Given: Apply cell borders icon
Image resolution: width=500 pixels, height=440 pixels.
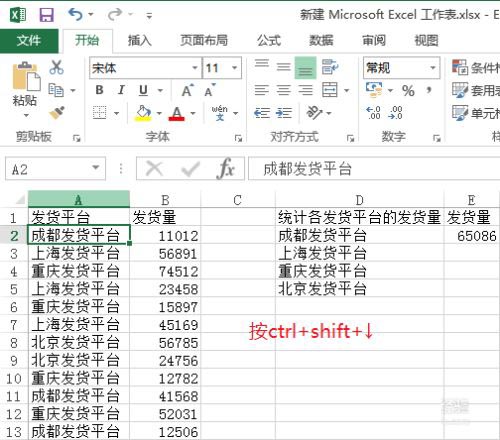Looking at the screenshot, I should coord(99,113).
